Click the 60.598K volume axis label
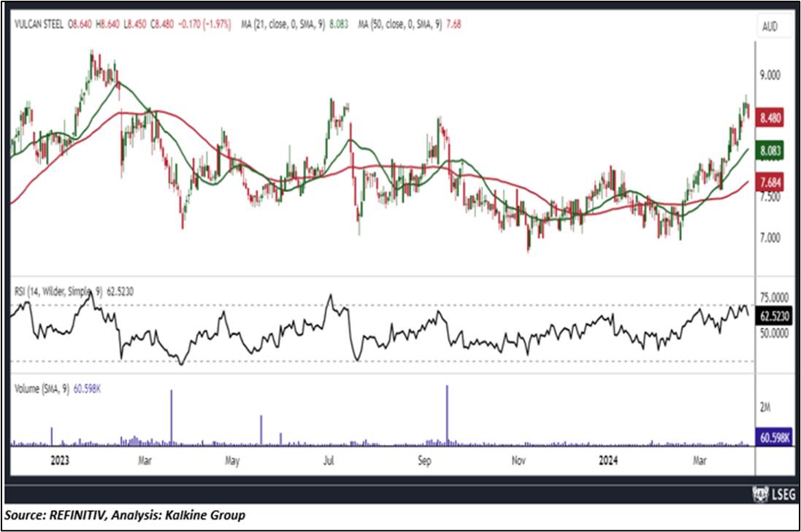This screenshot has height=532, width=801. tap(774, 438)
